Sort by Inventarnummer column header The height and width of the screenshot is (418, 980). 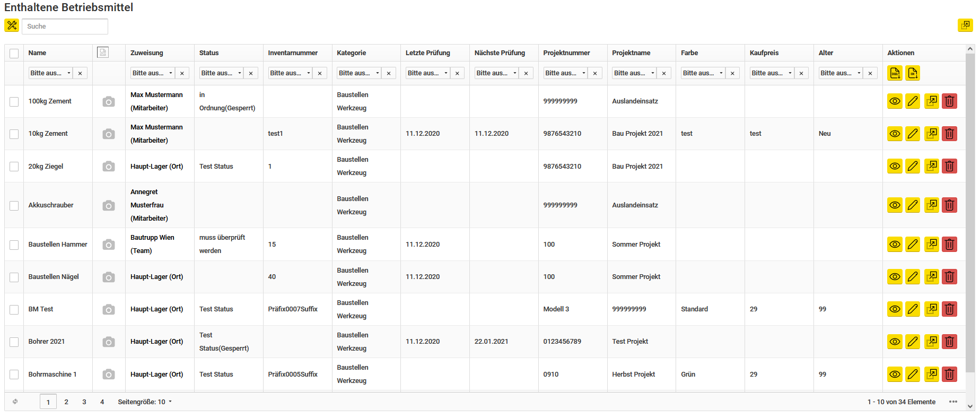[293, 53]
